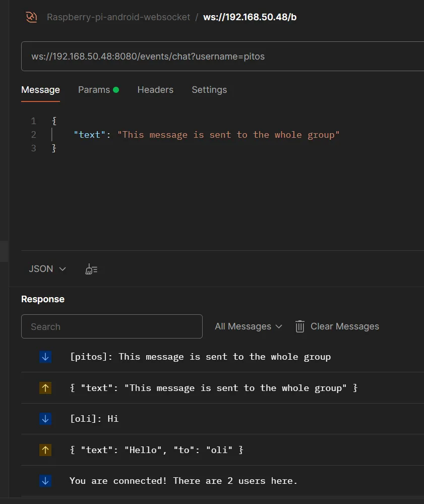Click the outgoing arrow icon on Hello message

(45, 450)
